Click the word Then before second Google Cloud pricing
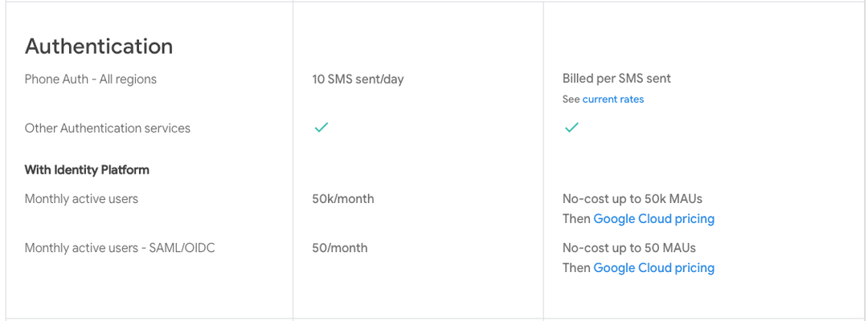Image resolution: width=868 pixels, height=321 pixels. [x=576, y=268]
